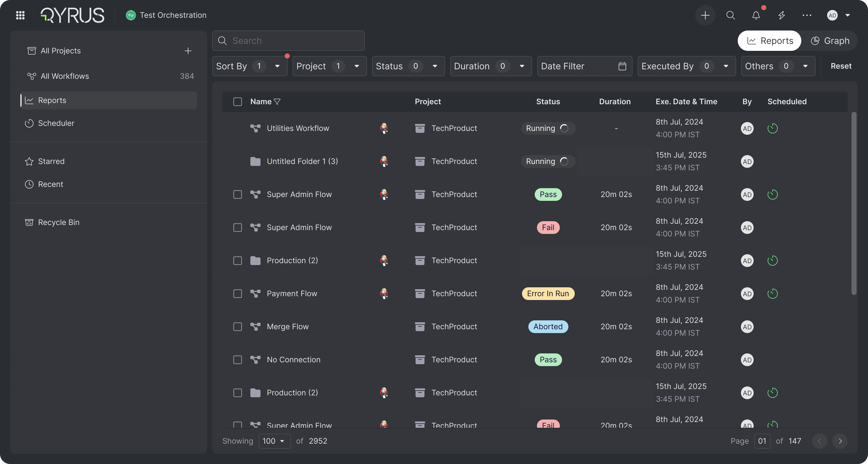Check the No Connection row checkbox
The height and width of the screenshot is (464, 868).
click(x=238, y=359)
